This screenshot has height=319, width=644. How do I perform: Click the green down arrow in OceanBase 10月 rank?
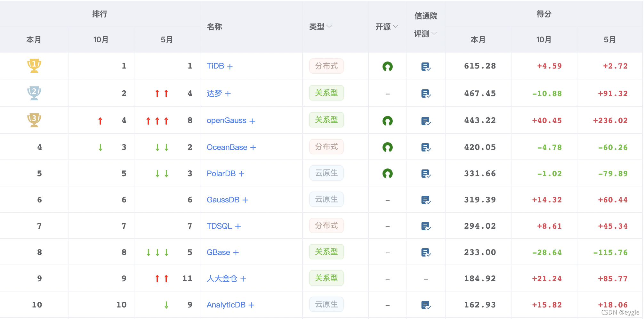(x=100, y=147)
